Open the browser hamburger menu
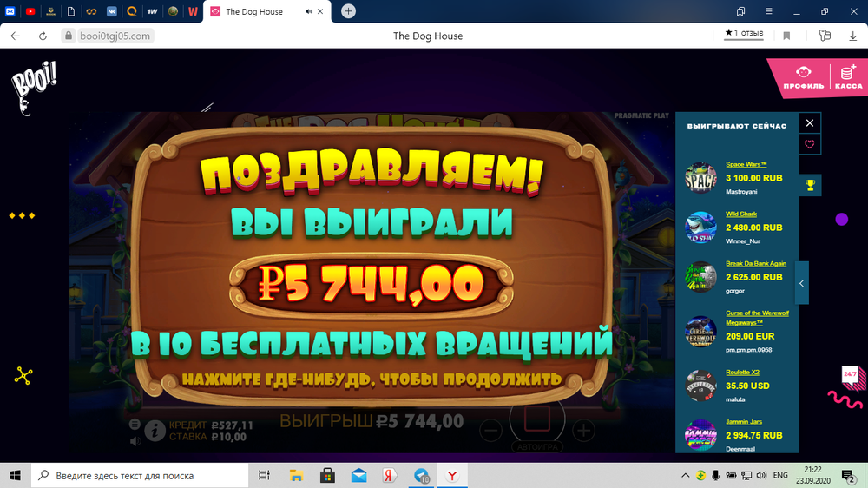868x488 pixels. (x=769, y=11)
